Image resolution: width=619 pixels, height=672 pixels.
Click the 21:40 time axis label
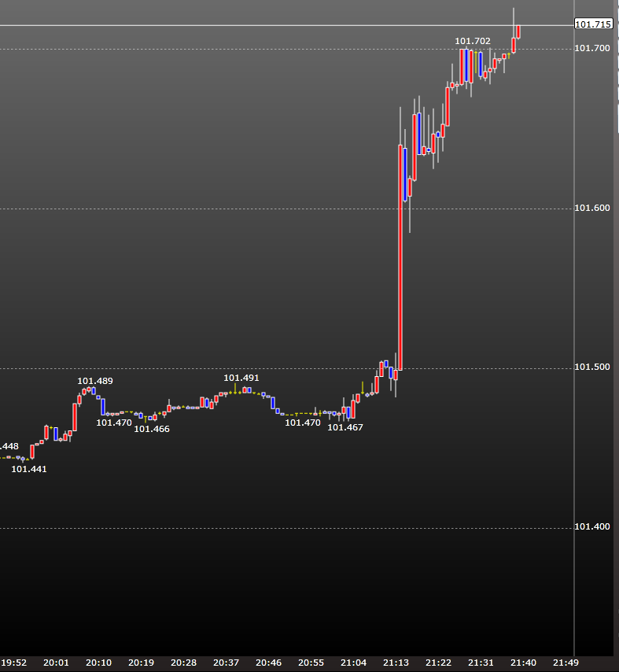click(x=524, y=663)
